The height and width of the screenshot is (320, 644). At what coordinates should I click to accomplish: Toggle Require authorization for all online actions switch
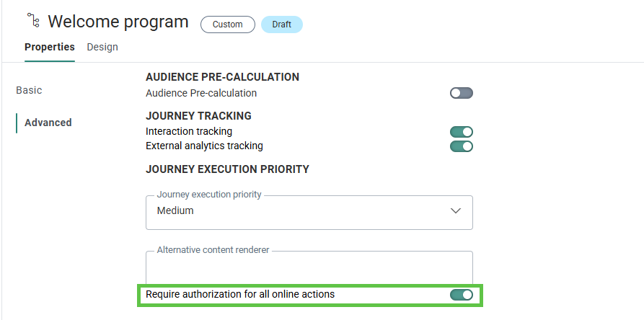point(462,295)
